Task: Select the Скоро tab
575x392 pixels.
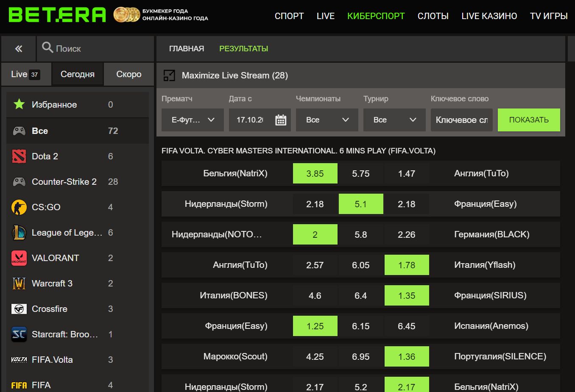Action: pyautogui.click(x=129, y=74)
